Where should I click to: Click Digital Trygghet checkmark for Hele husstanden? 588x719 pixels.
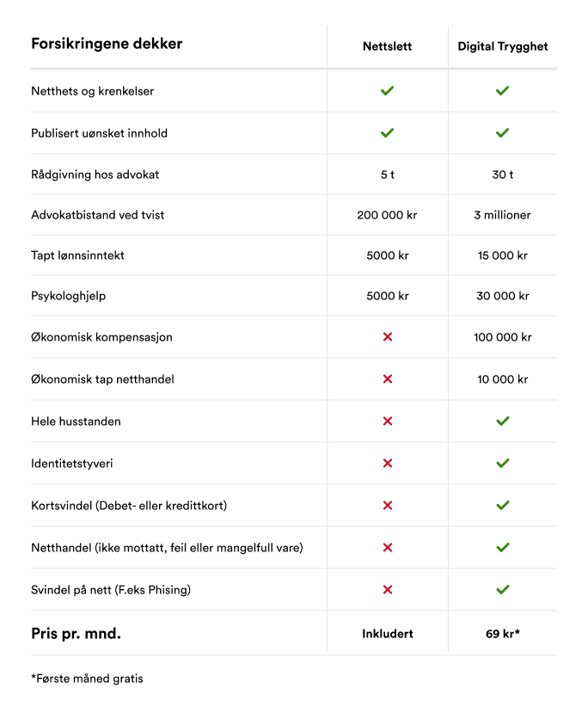point(503,421)
